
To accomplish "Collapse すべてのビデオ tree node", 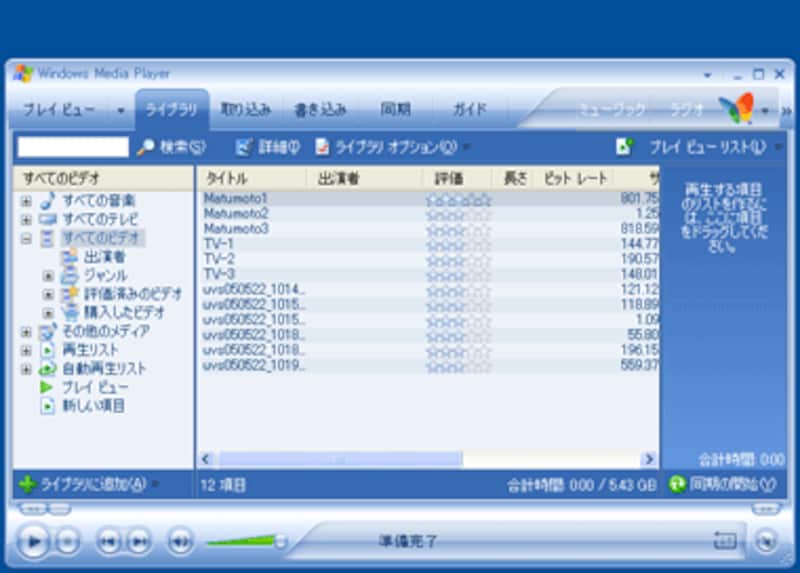I will 26,238.
